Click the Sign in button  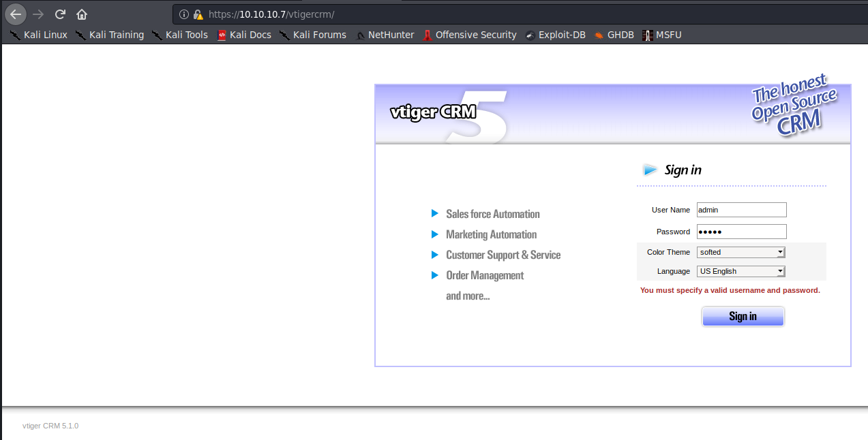(743, 317)
